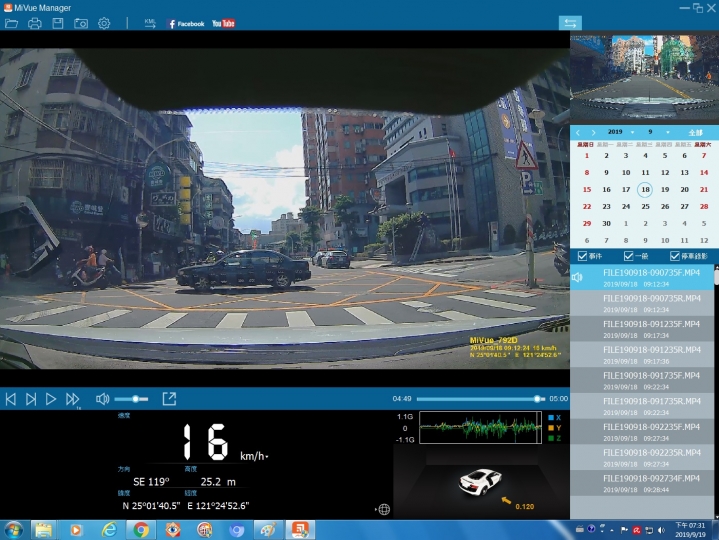Select file FILE190918-090735F.MP4

point(642,277)
